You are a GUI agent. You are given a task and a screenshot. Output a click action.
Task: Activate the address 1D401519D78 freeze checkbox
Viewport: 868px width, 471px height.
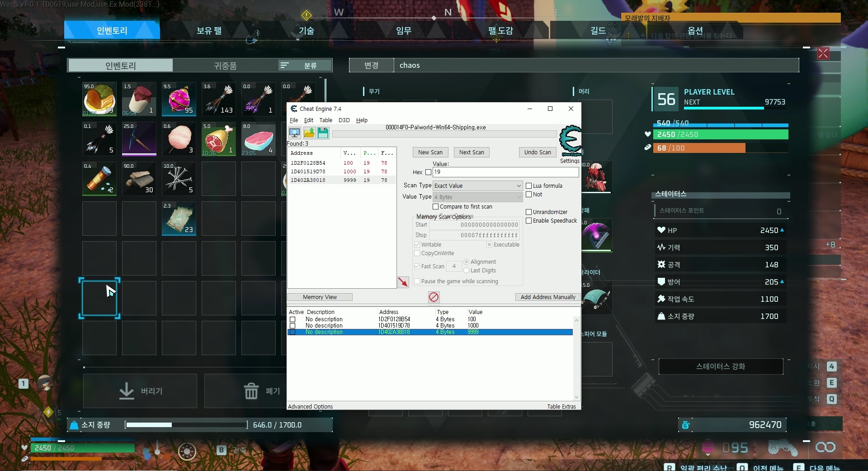tap(292, 326)
